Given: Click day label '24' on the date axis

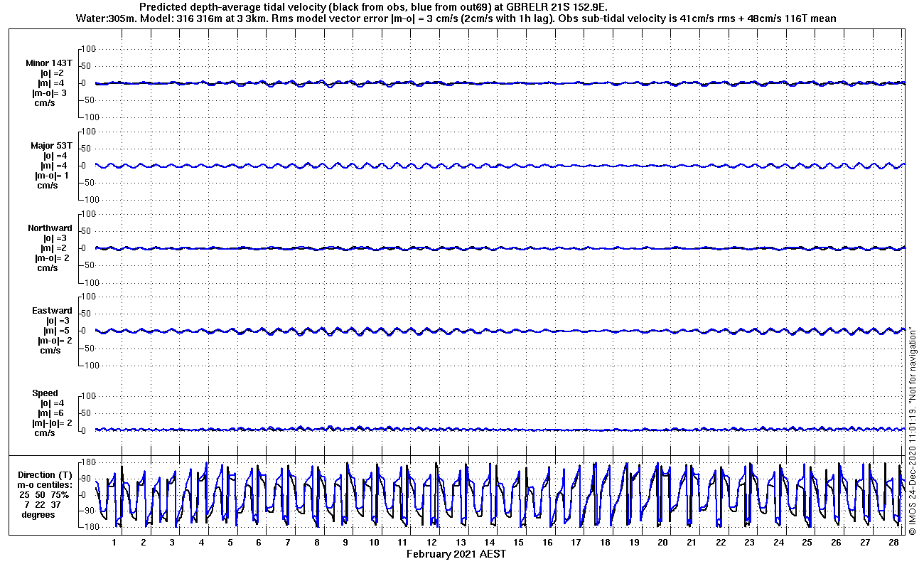Looking at the screenshot, I should point(778,543).
